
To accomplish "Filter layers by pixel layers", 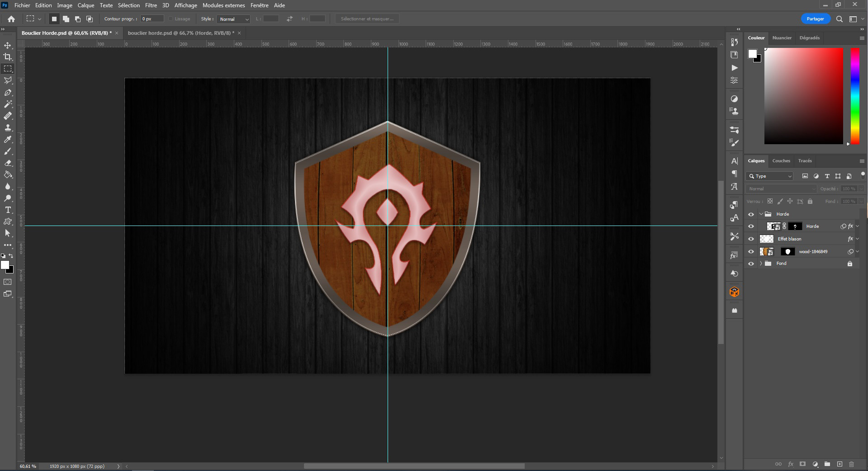I will pos(805,176).
